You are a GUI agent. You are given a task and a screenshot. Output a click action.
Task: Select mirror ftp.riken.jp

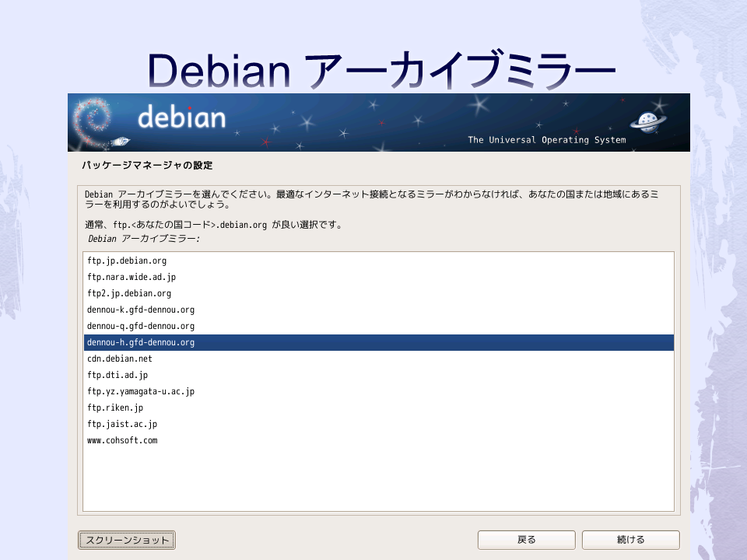tap(379, 408)
